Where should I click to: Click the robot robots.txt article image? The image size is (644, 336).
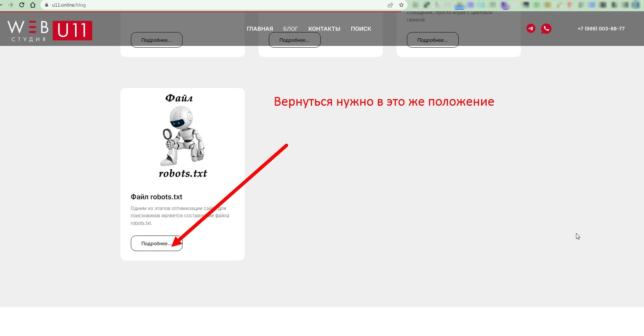point(183,136)
